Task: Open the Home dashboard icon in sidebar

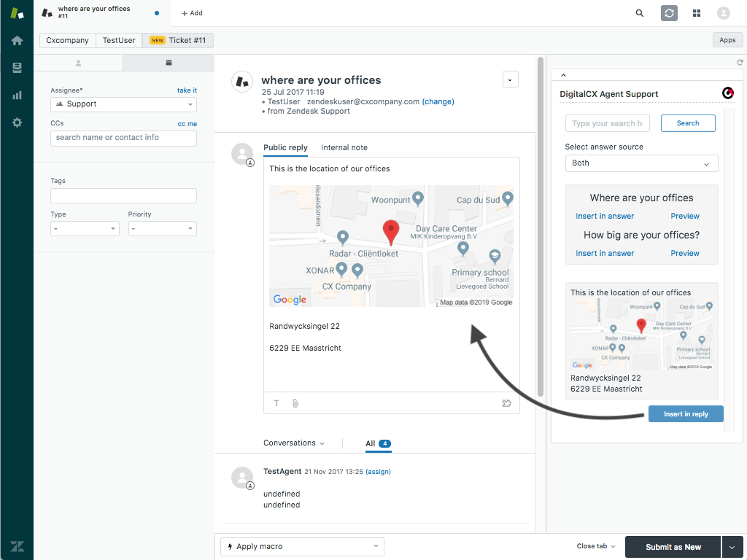Action: pyautogui.click(x=17, y=40)
